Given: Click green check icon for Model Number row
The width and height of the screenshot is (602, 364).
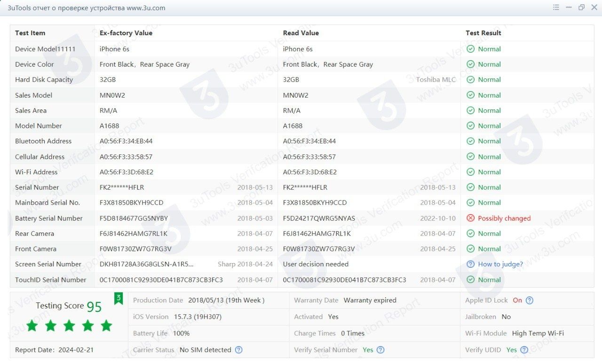Looking at the screenshot, I should [470, 126].
